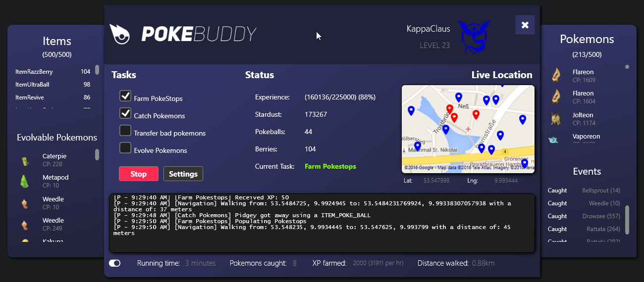Image resolution: width=644 pixels, height=282 pixels.
Task: Click the Distance walked 0.88km value
Action: tap(483, 263)
